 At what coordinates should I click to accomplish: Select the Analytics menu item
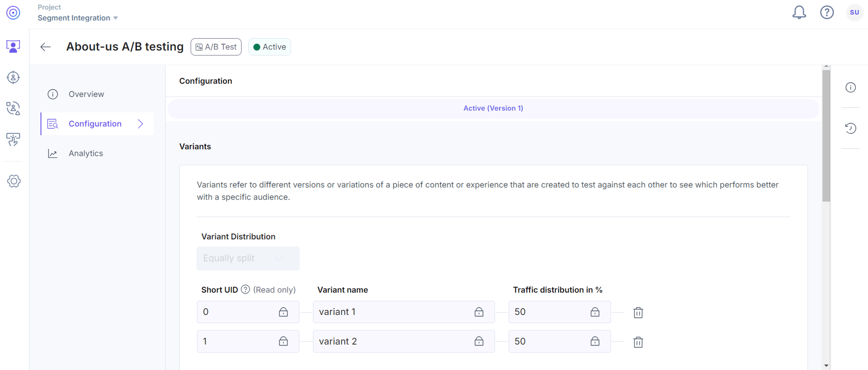[97, 154]
